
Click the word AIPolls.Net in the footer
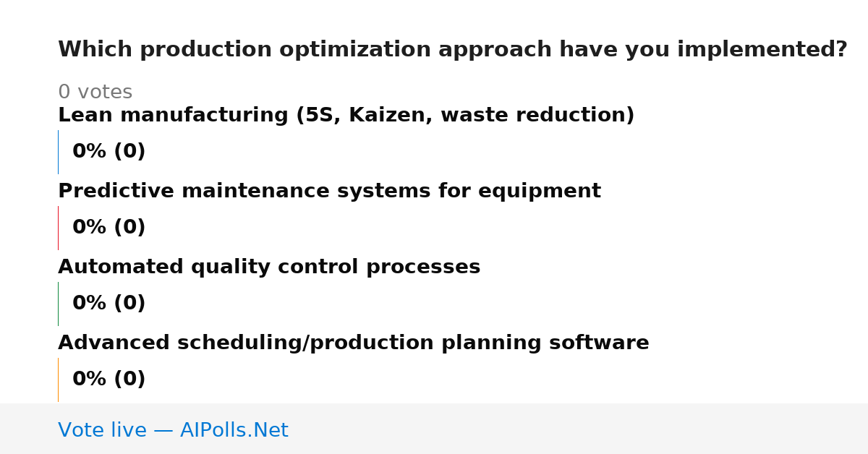pyautogui.click(x=234, y=431)
